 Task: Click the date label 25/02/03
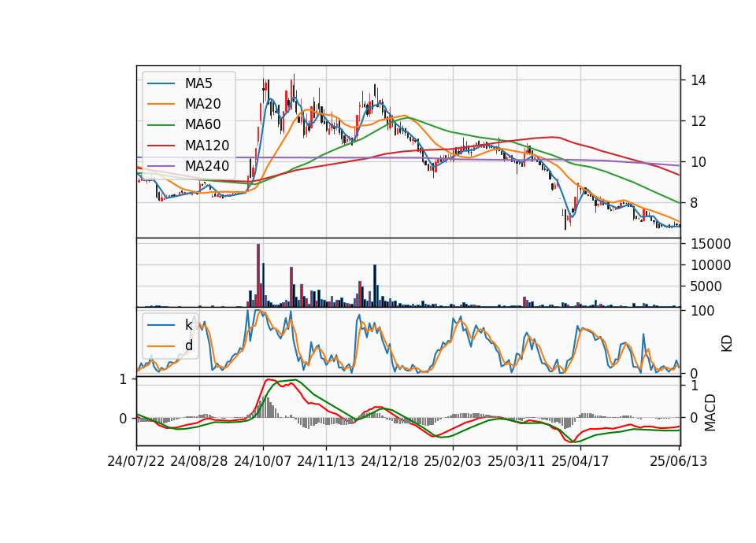click(453, 461)
